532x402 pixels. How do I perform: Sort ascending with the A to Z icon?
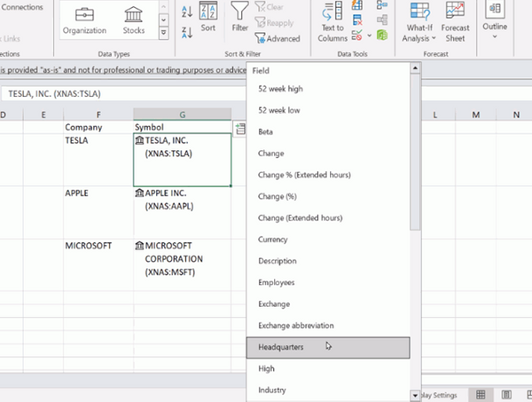[187, 12]
